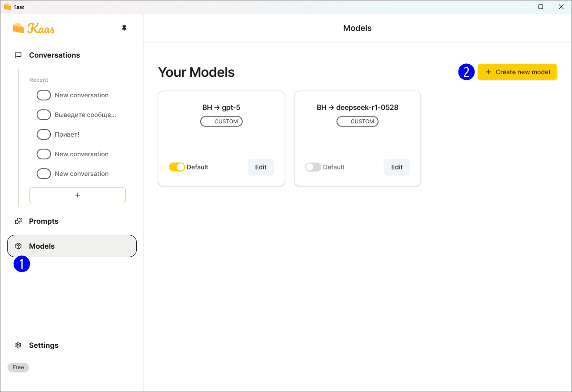Edit the BH deepseek-r1-0528 model

pos(396,167)
